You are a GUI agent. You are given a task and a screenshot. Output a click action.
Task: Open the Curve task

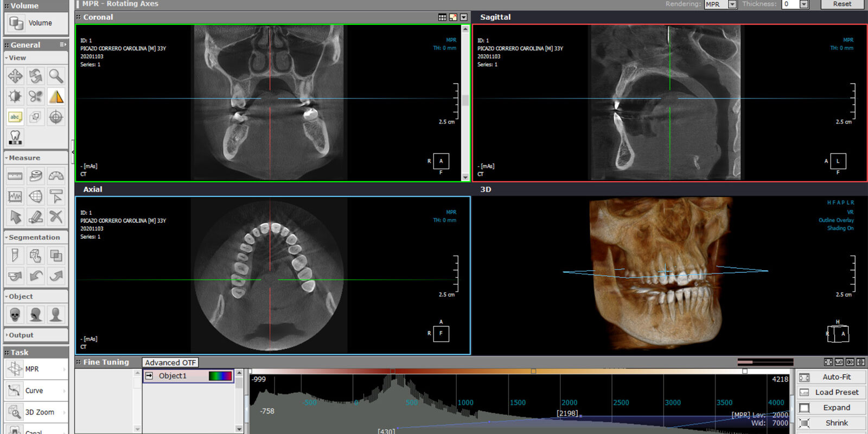[36, 391]
